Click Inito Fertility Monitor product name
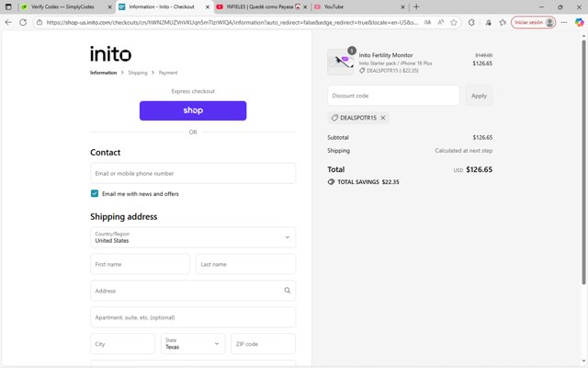588x368 pixels. (x=386, y=55)
